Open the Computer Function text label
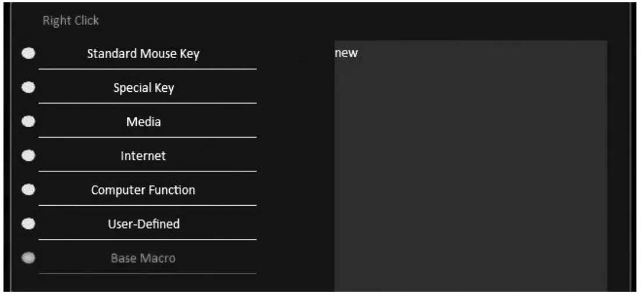Screen dimensions: 644x294 click(x=143, y=190)
